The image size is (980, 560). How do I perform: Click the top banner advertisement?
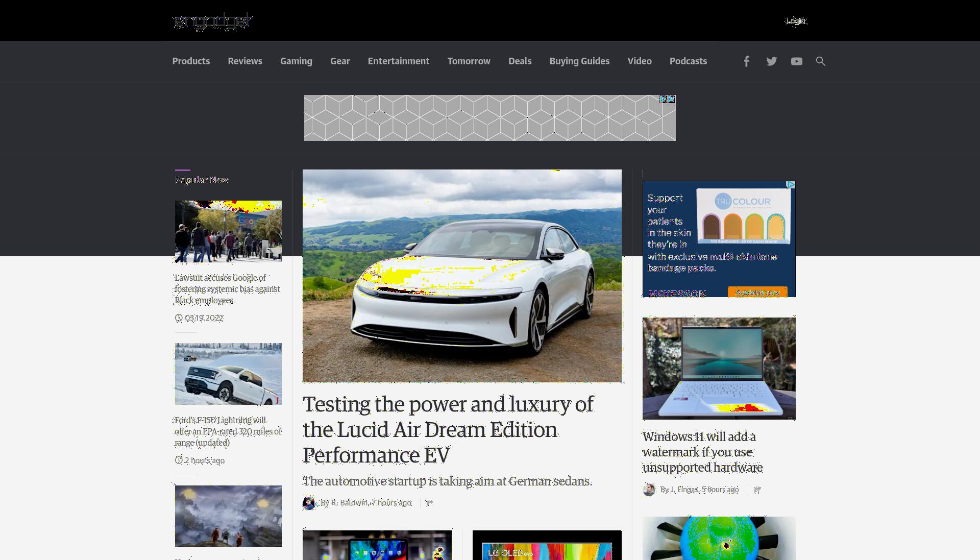[490, 118]
